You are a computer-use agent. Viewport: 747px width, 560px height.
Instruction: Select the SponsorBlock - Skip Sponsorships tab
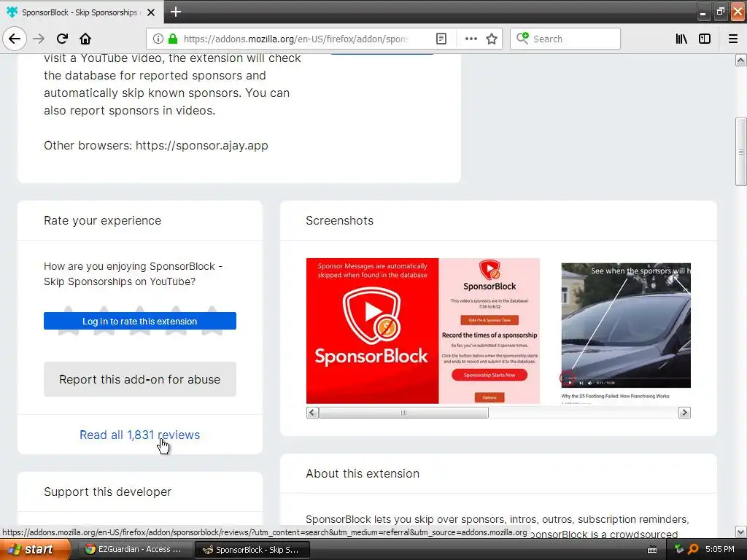click(82, 12)
